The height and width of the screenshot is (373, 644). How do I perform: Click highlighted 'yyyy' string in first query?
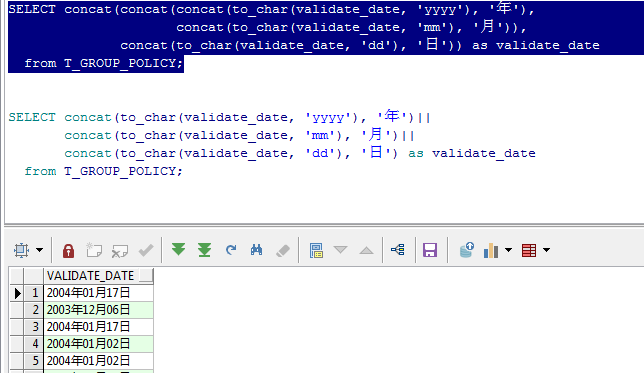440,10
